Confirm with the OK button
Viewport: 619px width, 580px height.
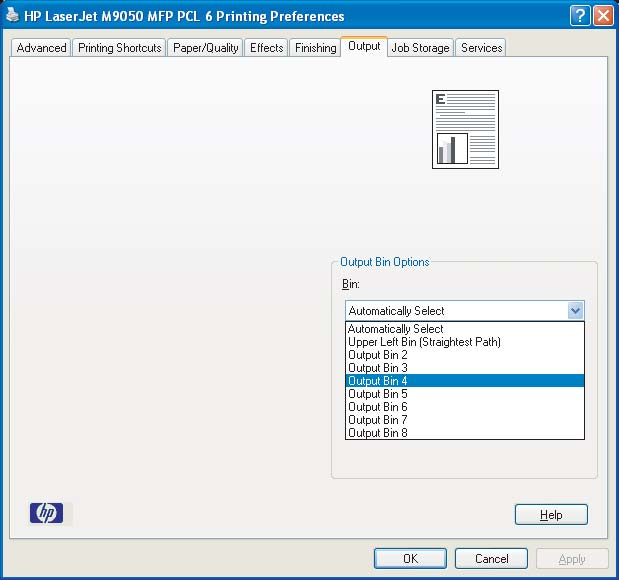(410, 559)
